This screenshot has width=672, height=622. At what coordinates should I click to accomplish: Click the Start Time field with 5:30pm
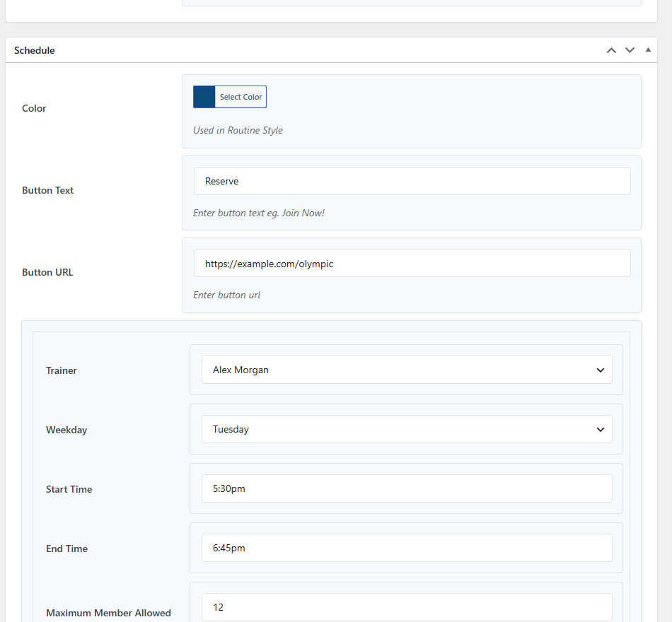tap(407, 488)
